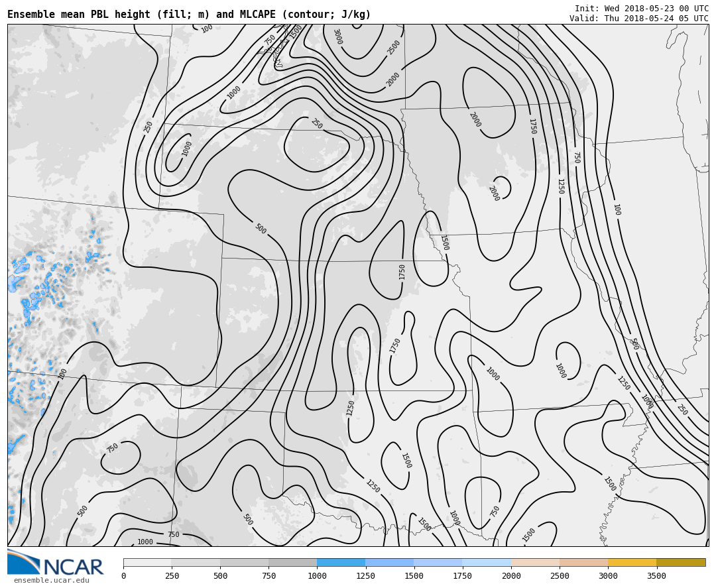The height and width of the screenshot is (588, 716).
Task: Pick the 3000–3500 orange colorbar segment
Action: click(632, 562)
